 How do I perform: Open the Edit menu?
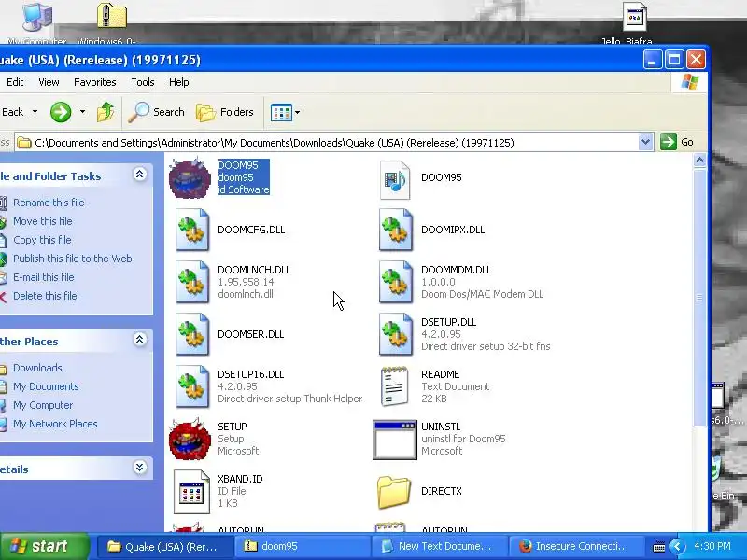click(x=15, y=82)
